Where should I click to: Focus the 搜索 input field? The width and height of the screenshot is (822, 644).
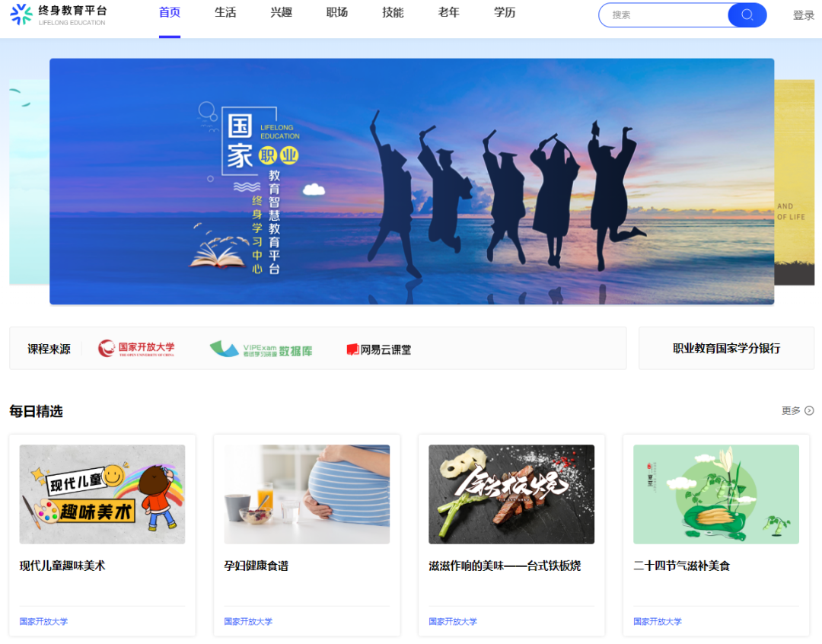662,15
